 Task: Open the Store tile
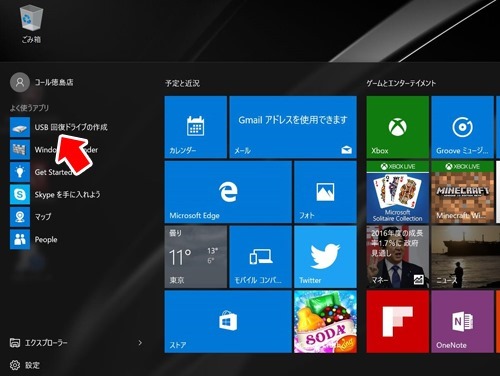click(228, 322)
